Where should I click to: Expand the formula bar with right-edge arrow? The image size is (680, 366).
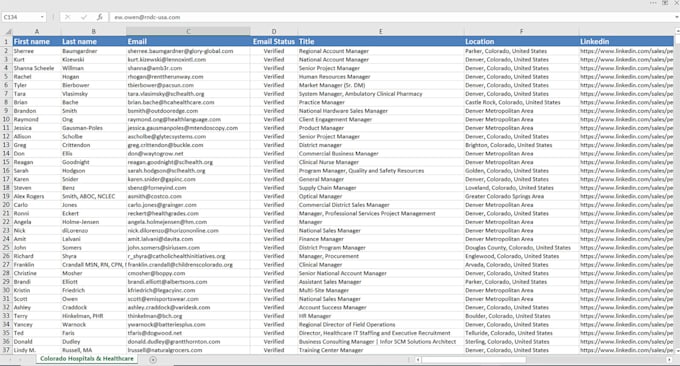pos(677,17)
